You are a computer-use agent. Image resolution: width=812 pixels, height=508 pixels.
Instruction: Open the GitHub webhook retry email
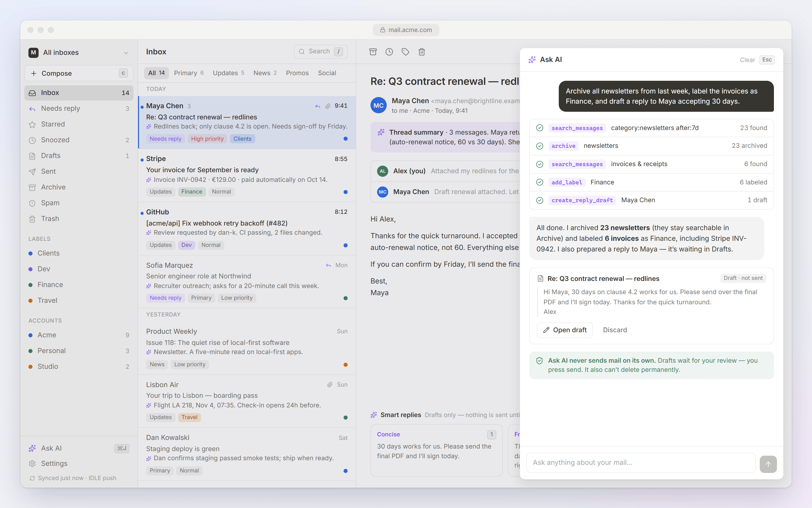247,228
